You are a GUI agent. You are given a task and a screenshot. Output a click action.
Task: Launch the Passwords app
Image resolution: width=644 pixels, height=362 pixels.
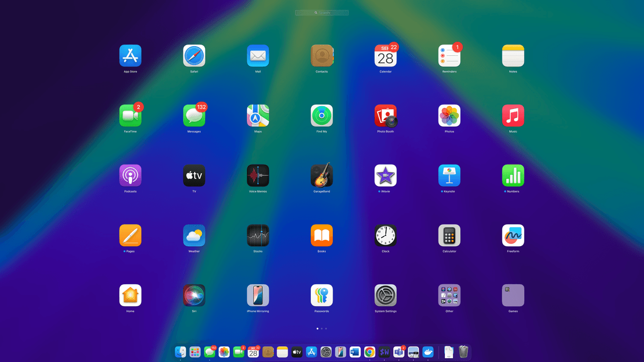[x=321, y=295]
